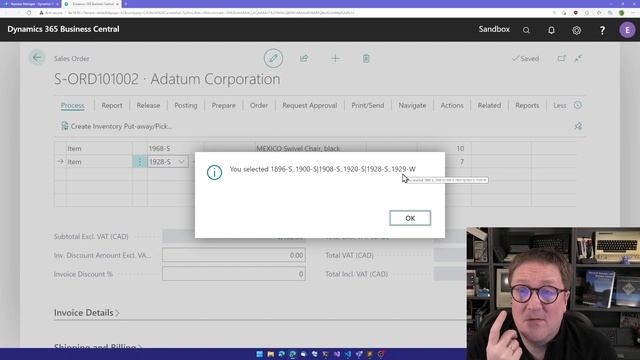Open user account avatar E
The height and width of the screenshot is (360, 640).
point(627,30)
